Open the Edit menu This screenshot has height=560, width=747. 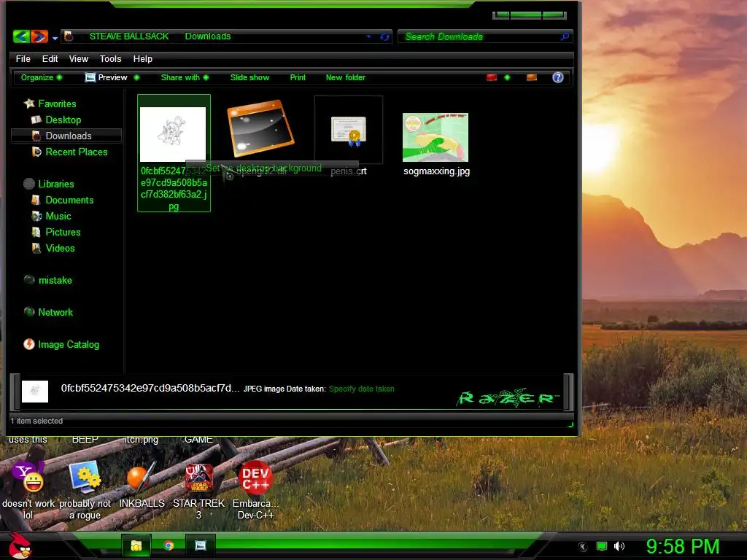[x=50, y=58]
